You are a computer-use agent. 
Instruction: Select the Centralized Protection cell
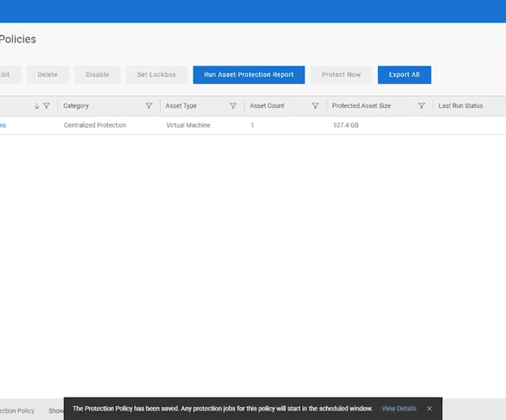pos(95,125)
